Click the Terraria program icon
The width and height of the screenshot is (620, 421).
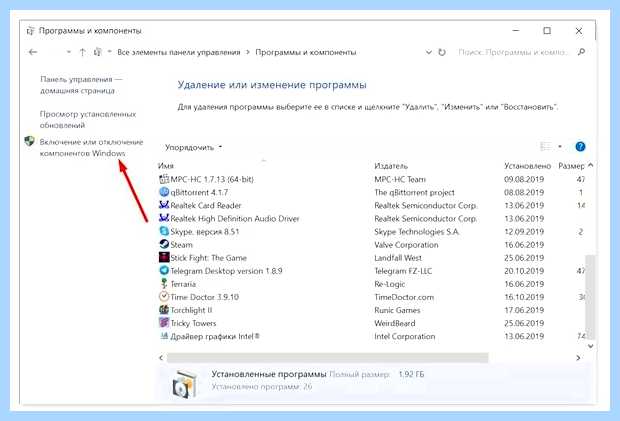[x=164, y=283]
